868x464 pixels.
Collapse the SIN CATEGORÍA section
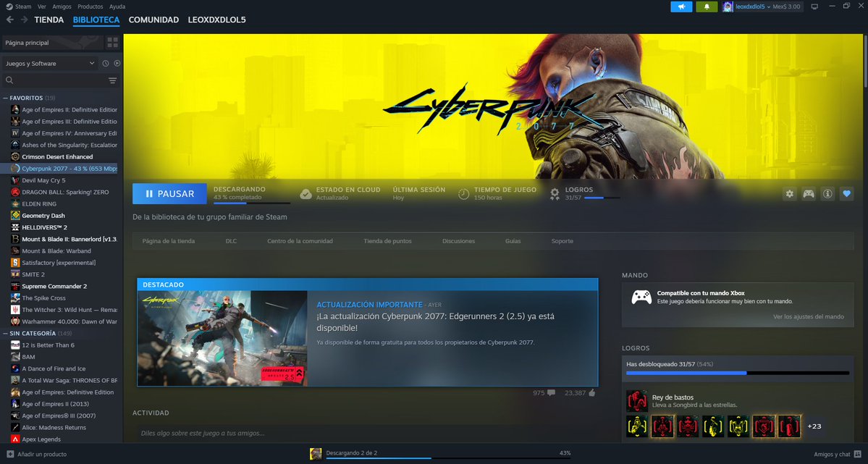click(6, 333)
